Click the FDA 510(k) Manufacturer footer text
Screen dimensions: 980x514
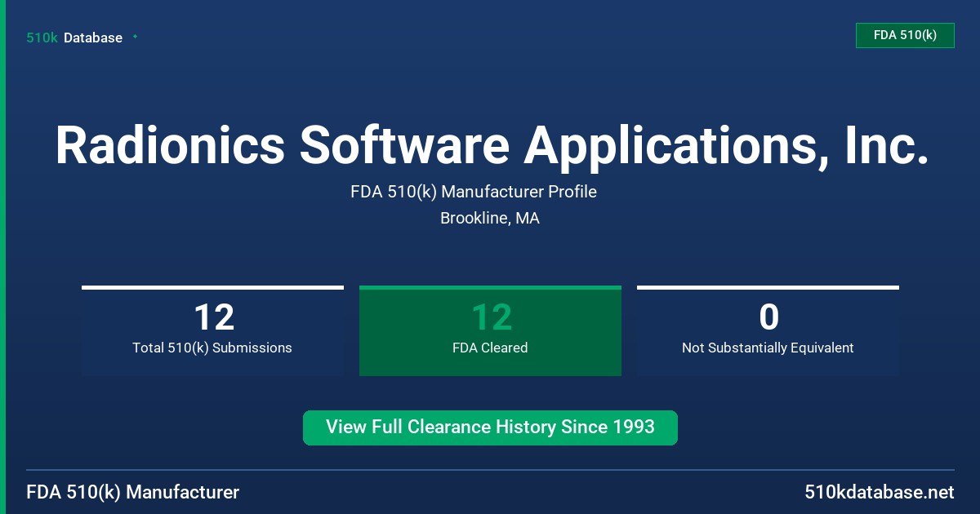[x=133, y=493]
